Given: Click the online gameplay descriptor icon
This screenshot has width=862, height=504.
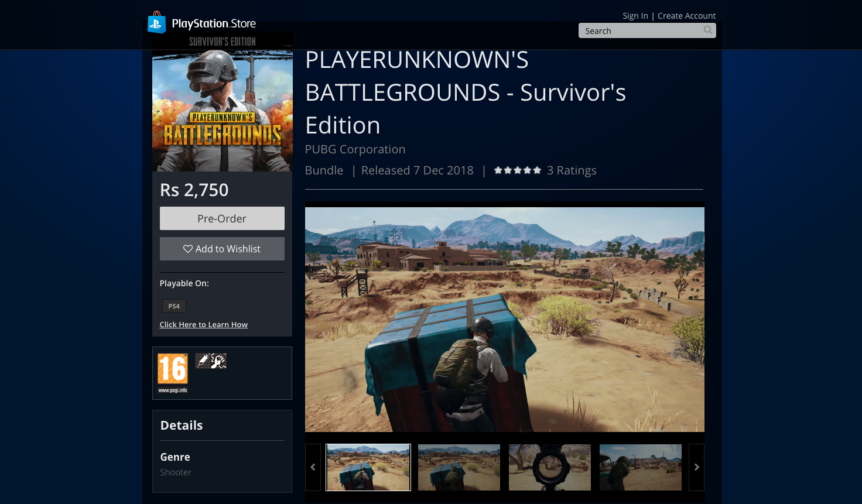Looking at the screenshot, I should tap(219, 361).
